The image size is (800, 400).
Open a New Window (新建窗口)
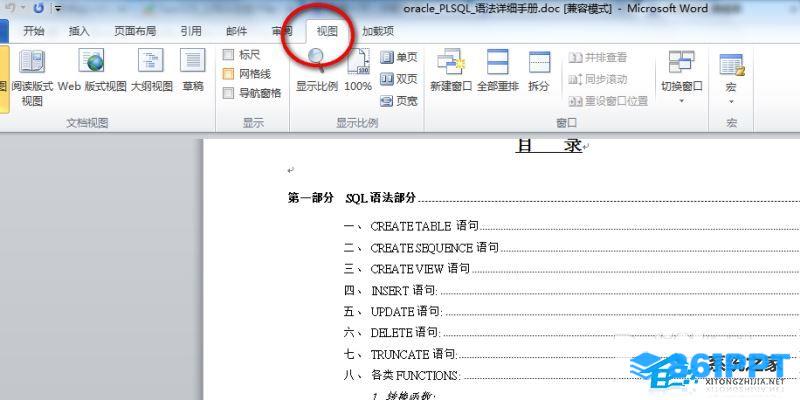tap(451, 70)
